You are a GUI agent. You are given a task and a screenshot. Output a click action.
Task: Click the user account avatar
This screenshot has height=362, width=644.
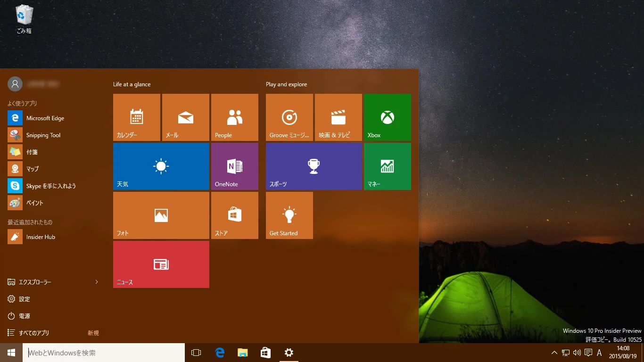[15, 84]
